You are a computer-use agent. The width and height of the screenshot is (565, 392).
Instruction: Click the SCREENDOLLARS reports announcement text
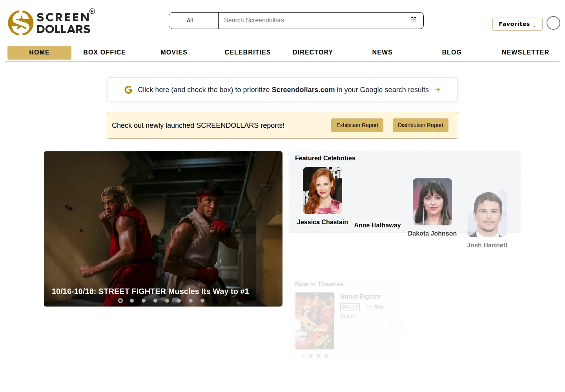tap(198, 125)
